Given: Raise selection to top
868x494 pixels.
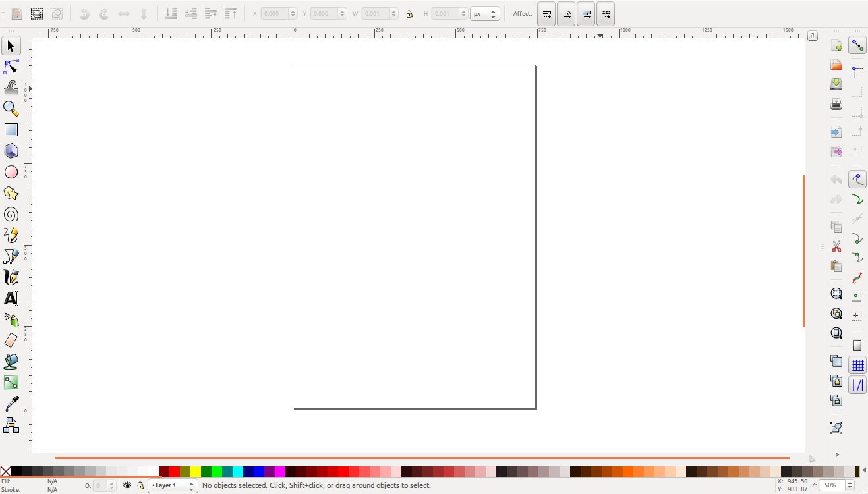Looking at the screenshot, I should coord(231,13).
